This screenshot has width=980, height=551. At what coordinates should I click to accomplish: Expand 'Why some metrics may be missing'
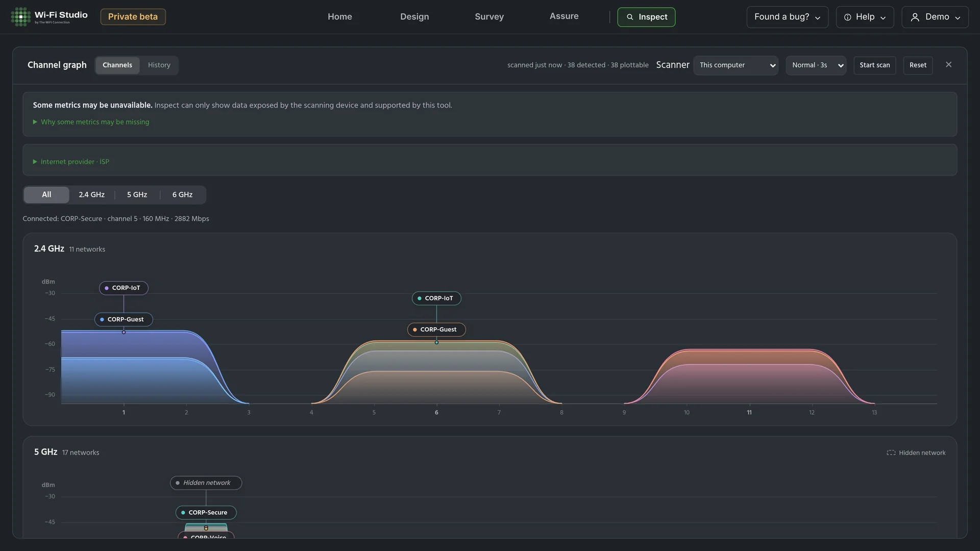coord(91,122)
